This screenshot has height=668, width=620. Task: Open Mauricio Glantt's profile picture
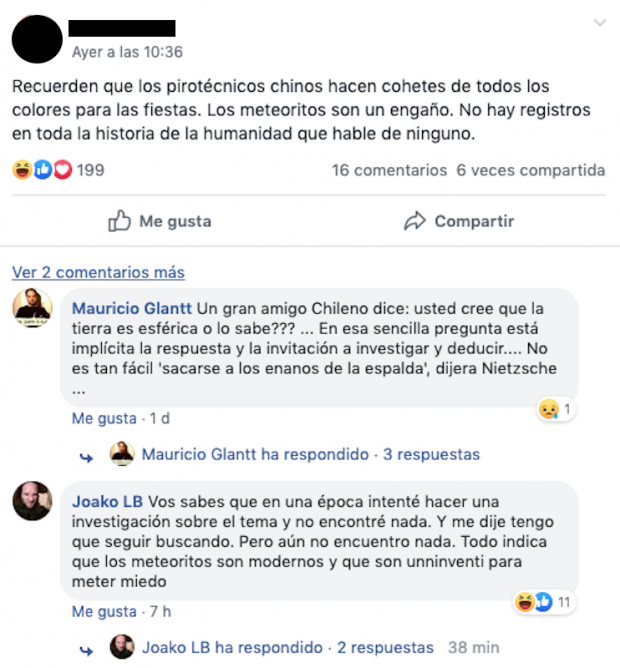[x=32, y=308]
